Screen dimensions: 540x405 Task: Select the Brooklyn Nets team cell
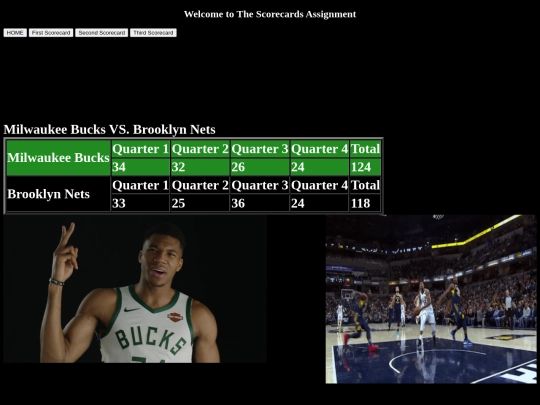[58, 194]
